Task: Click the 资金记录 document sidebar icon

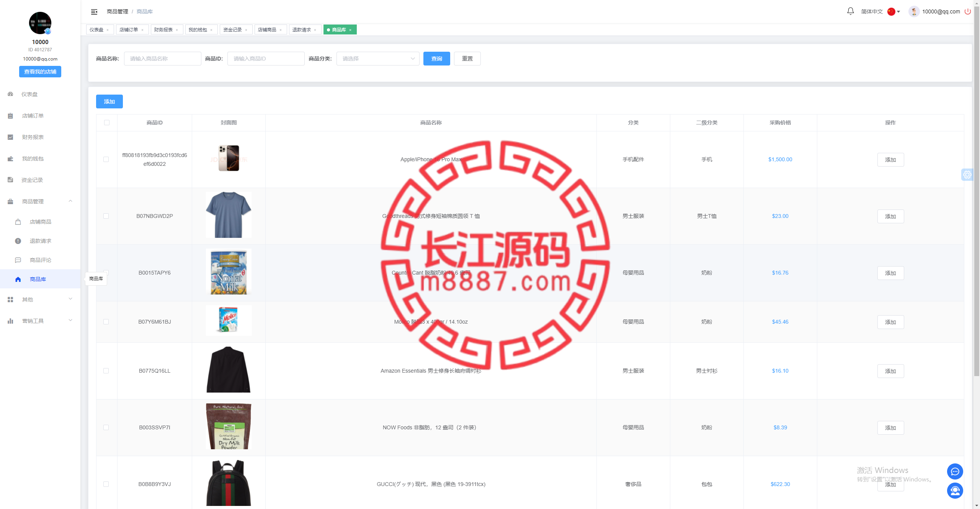Action: point(10,180)
